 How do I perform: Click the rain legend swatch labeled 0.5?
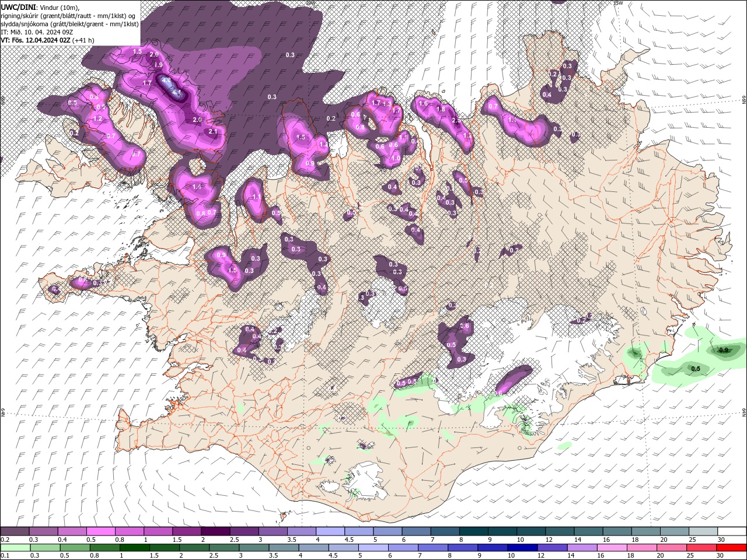click(75, 548)
